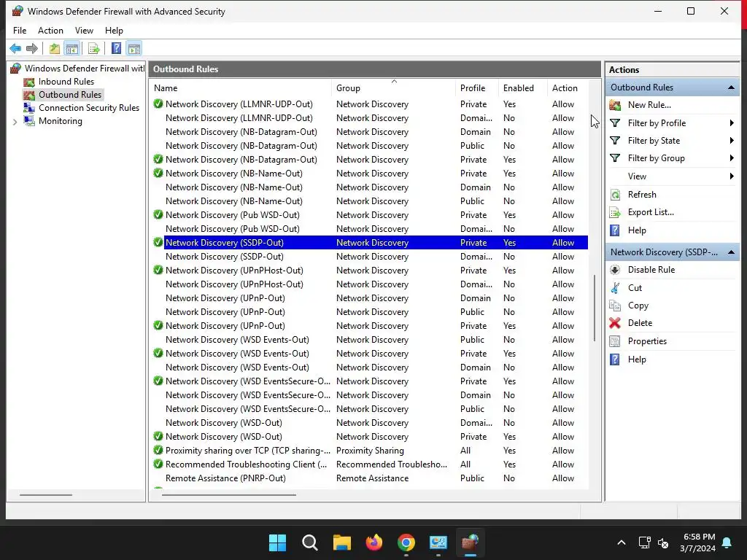Open the Help menu in menu bar
The height and width of the screenshot is (560, 747).
pyautogui.click(x=114, y=31)
